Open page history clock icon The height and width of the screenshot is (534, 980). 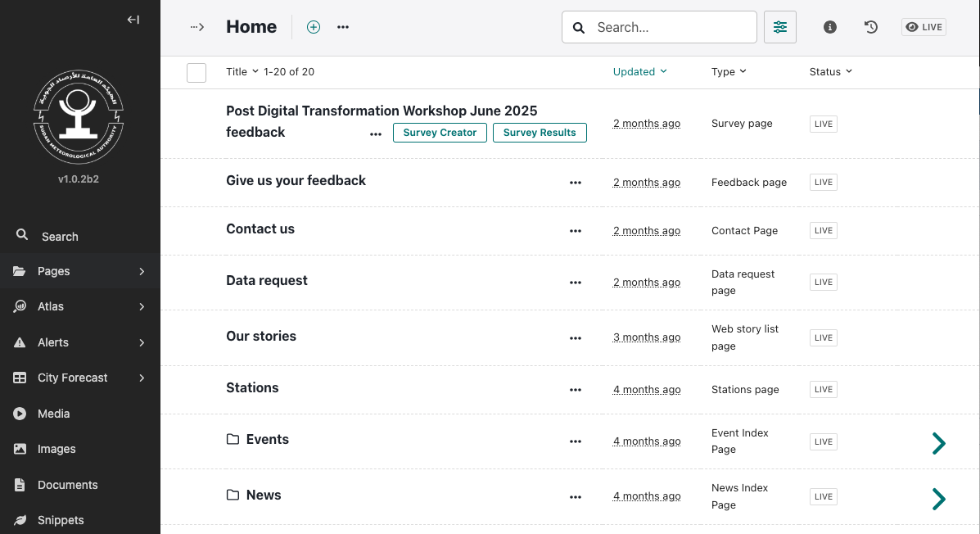tap(870, 27)
